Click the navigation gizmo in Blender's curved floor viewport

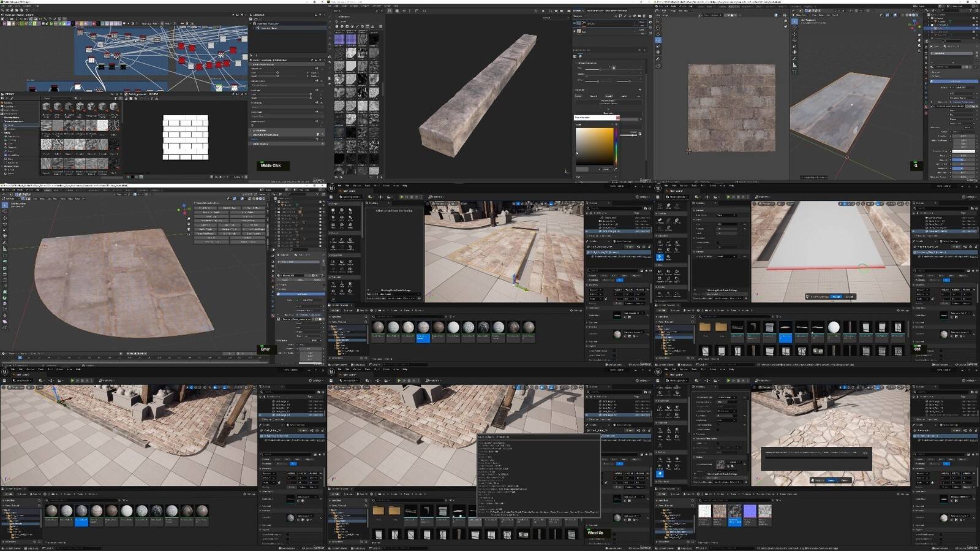click(x=184, y=210)
